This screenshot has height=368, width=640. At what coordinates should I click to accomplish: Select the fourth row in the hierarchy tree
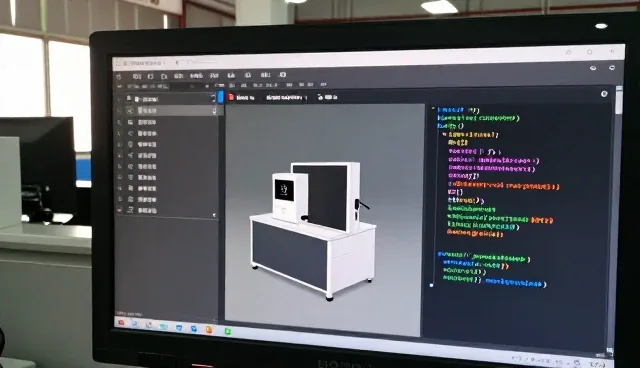pos(167,133)
